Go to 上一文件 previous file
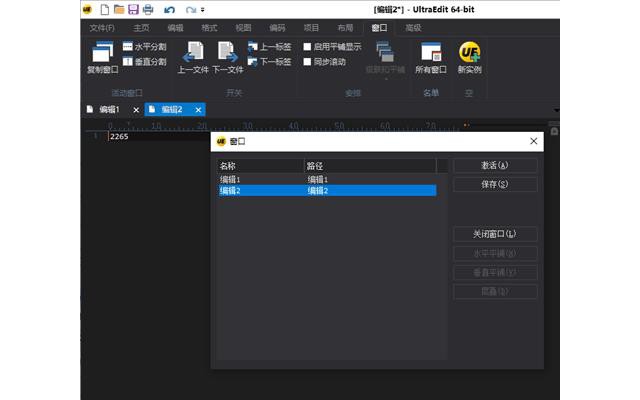 (193, 57)
